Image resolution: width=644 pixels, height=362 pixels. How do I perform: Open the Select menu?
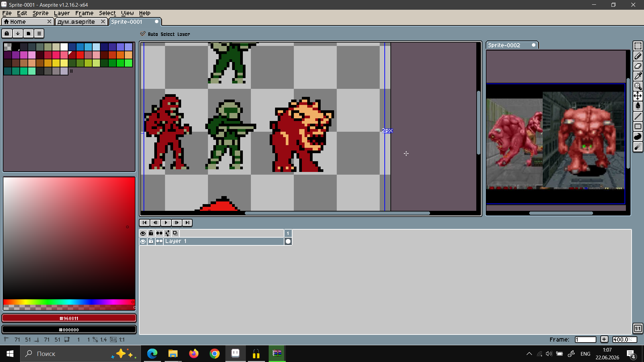[107, 13]
